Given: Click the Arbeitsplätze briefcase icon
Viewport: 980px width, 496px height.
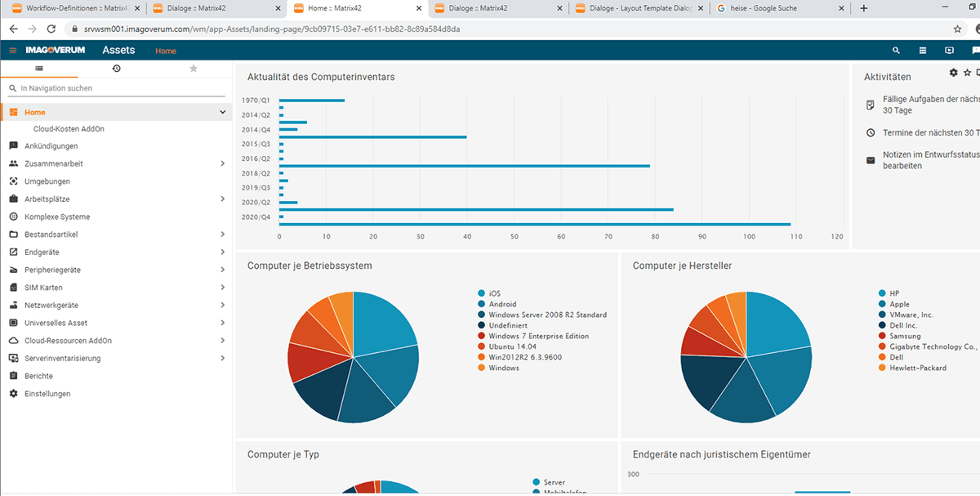Looking at the screenshot, I should 13,199.
